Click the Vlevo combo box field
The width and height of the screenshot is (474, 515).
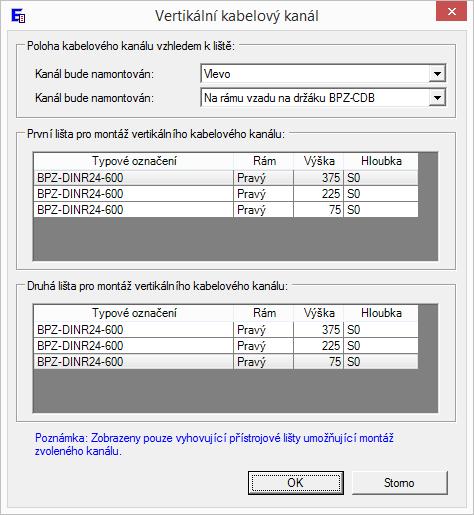coord(323,74)
